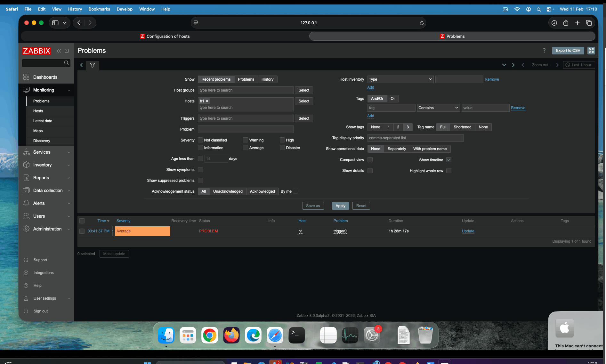Click the Problem name input field
The image size is (606, 364).
[246, 129]
